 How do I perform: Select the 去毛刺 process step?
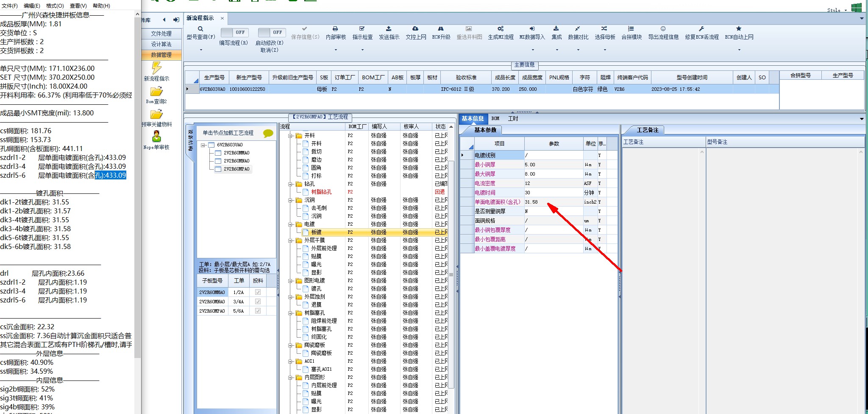[x=319, y=208]
